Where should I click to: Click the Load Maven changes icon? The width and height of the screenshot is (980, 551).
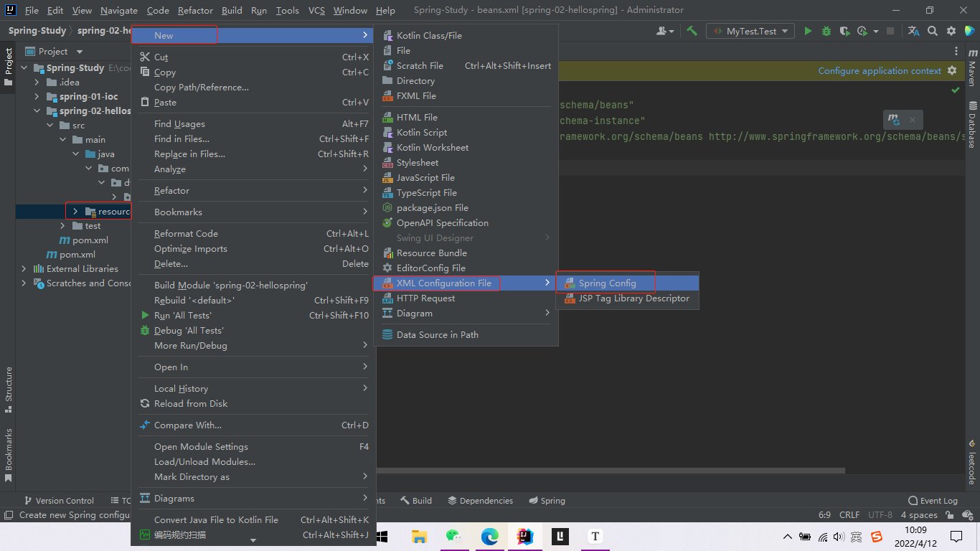pos(894,120)
